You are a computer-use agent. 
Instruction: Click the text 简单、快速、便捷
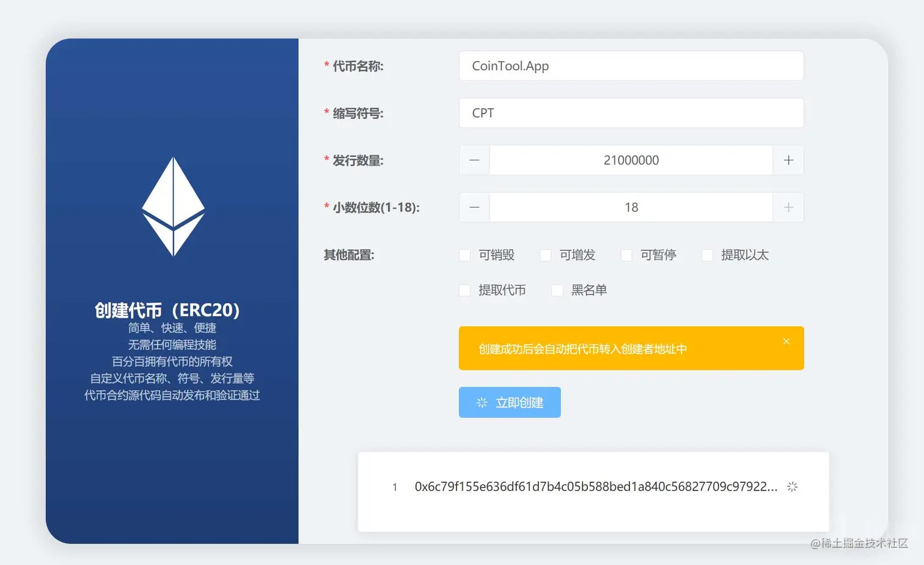point(172,328)
